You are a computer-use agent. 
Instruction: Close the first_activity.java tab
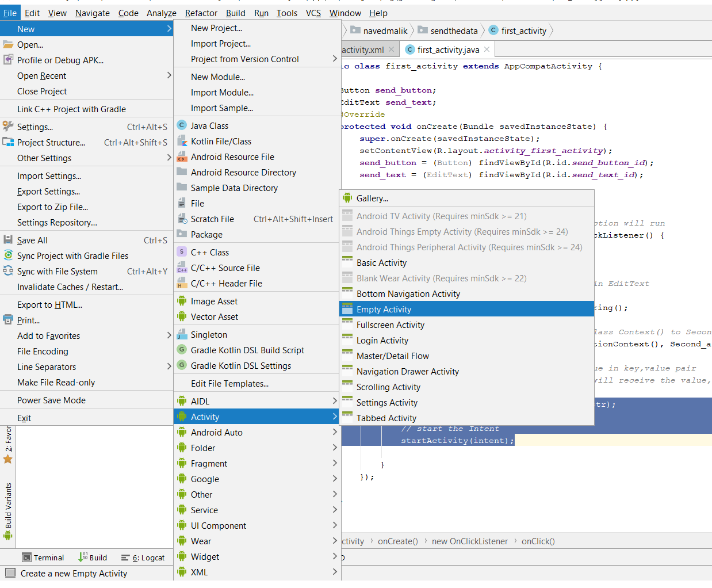[487, 49]
